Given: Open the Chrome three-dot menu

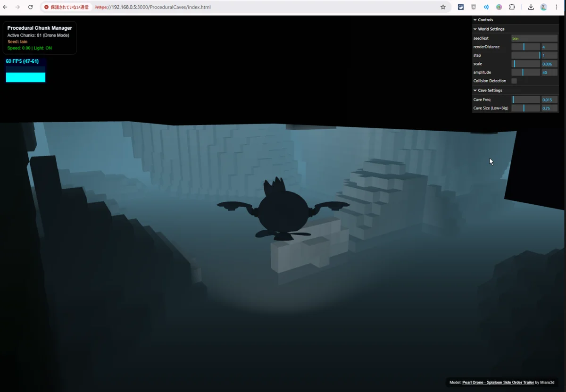Looking at the screenshot, I should pyautogui.click(x=557, y=7).
